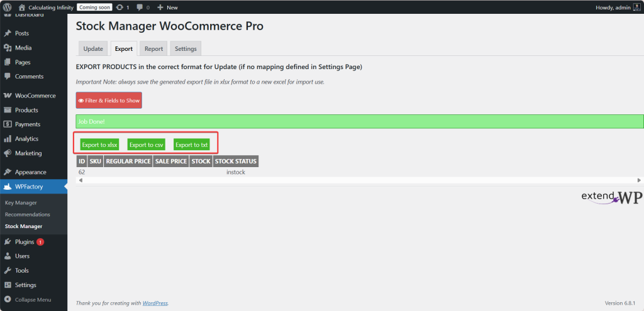Click Export to txt button
Screen dimensions: 644x311
[192, 145]
